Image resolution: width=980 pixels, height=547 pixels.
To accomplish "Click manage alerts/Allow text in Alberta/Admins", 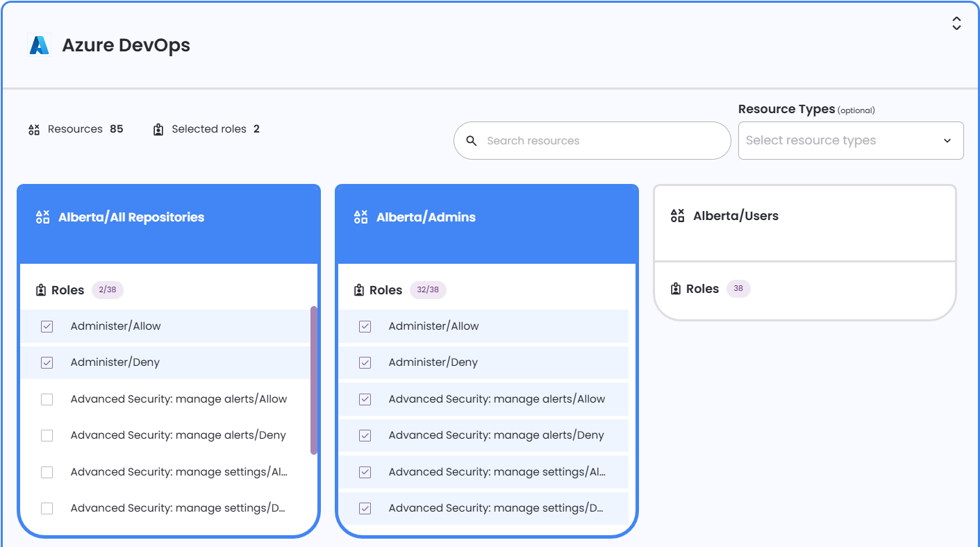I will 497,399.
